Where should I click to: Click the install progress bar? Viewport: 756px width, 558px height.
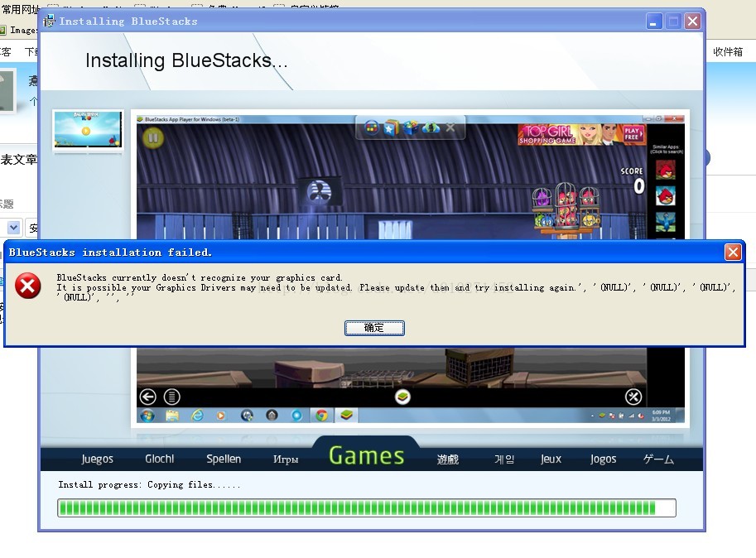(367, 507)
